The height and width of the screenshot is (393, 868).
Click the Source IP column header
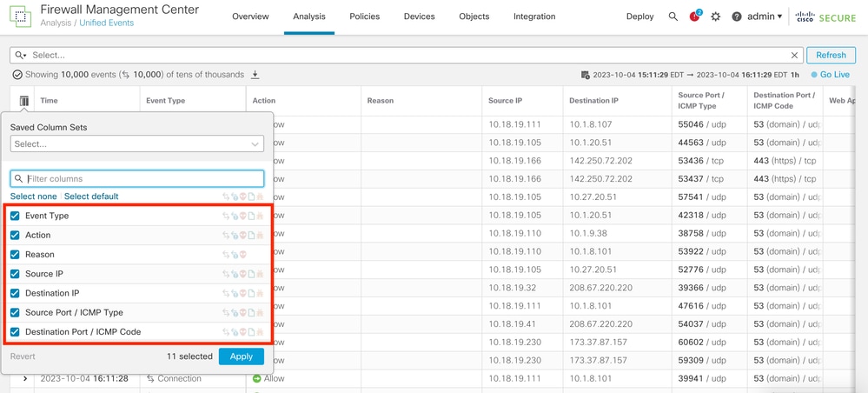(x=505, y=101)
